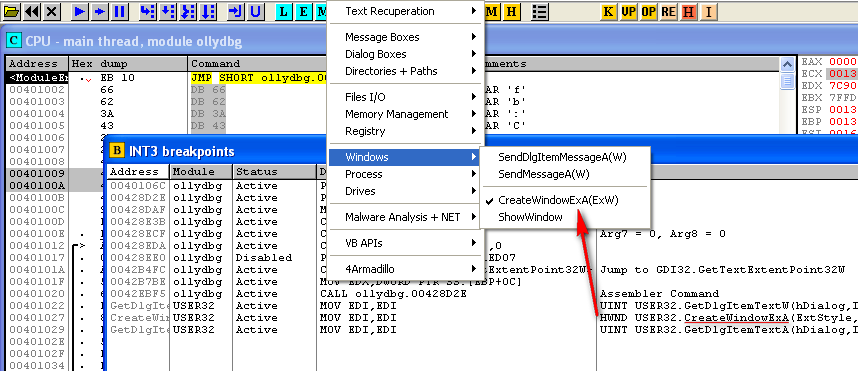858x371 pixels.
Task: Click Module column header in INT3 breakpoints
Action: pos(201,172)
